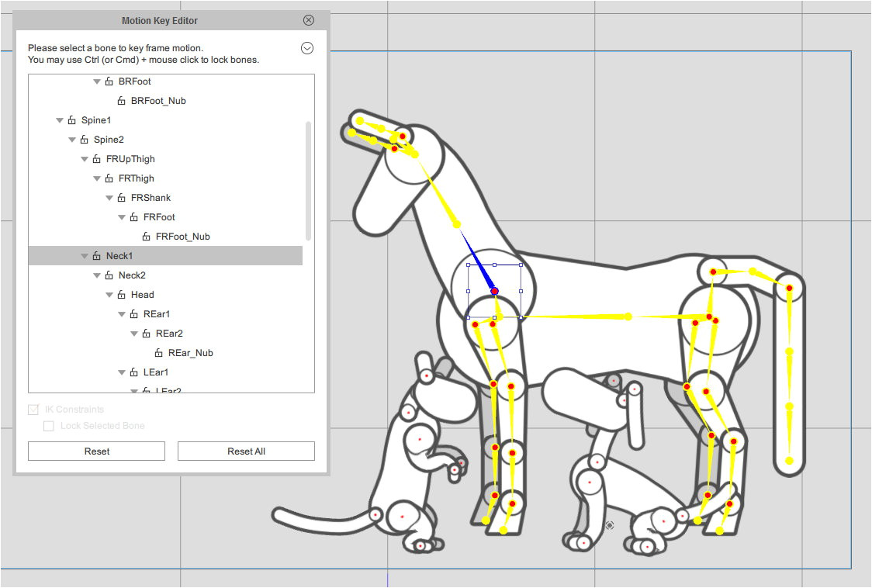Click the lock icon next to Head
Viewport: 872px width, 588px height.
121,295
